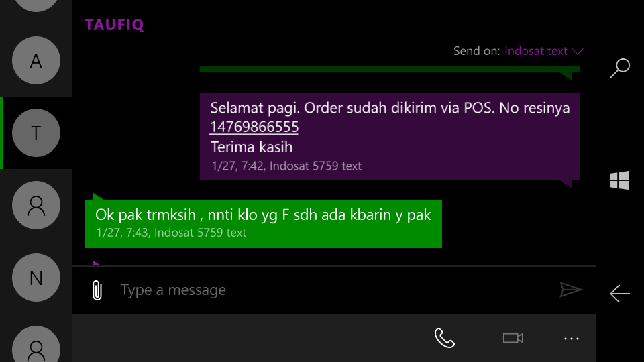Open the three-dots more options menu
Image resolution: width=644 pixels, height=362 pixels.
coord(572,339)
